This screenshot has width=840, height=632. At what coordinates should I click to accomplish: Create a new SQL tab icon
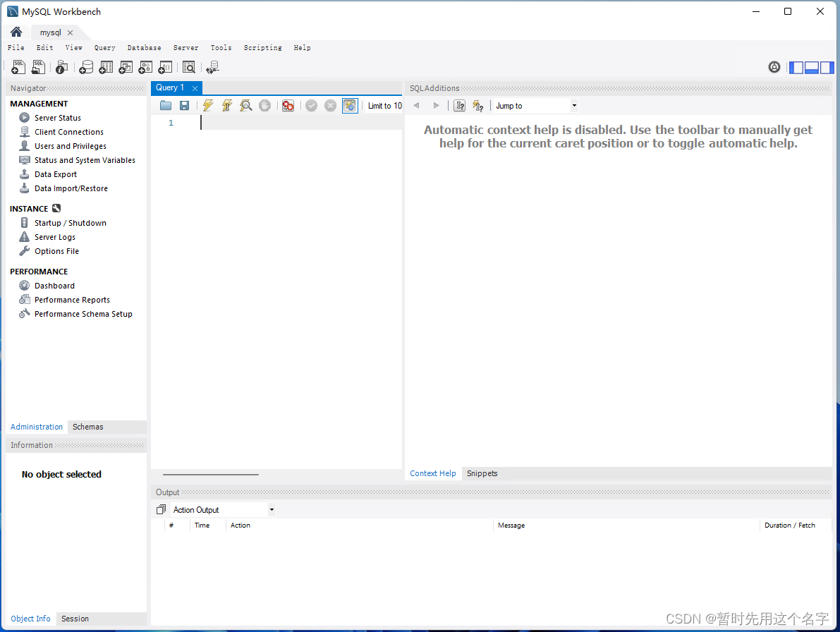pyautogui.click(x=18, y=67)
